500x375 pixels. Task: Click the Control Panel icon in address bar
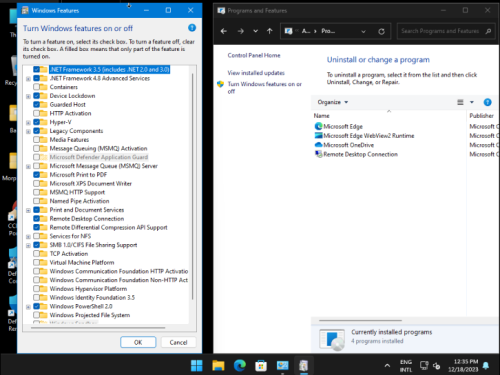coord(288,31)
